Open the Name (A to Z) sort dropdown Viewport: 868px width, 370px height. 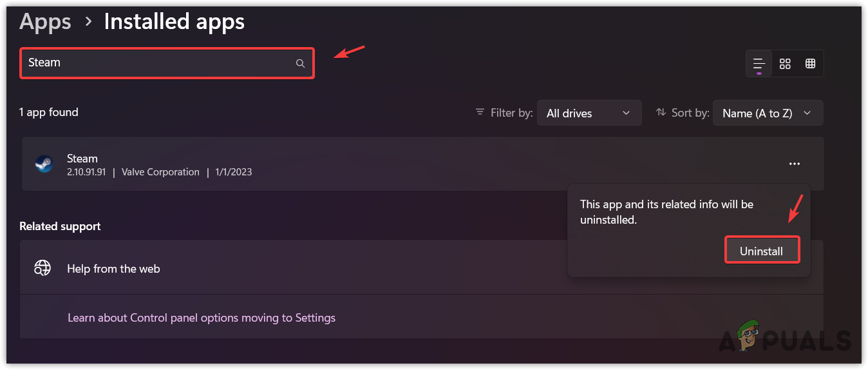767,113
